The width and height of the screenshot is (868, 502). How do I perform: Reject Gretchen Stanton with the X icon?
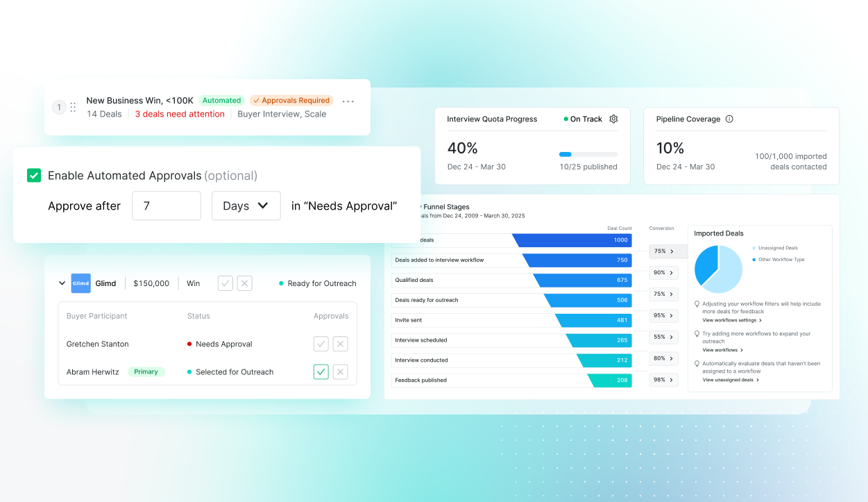pyautogui.click(x=340, y=344)
